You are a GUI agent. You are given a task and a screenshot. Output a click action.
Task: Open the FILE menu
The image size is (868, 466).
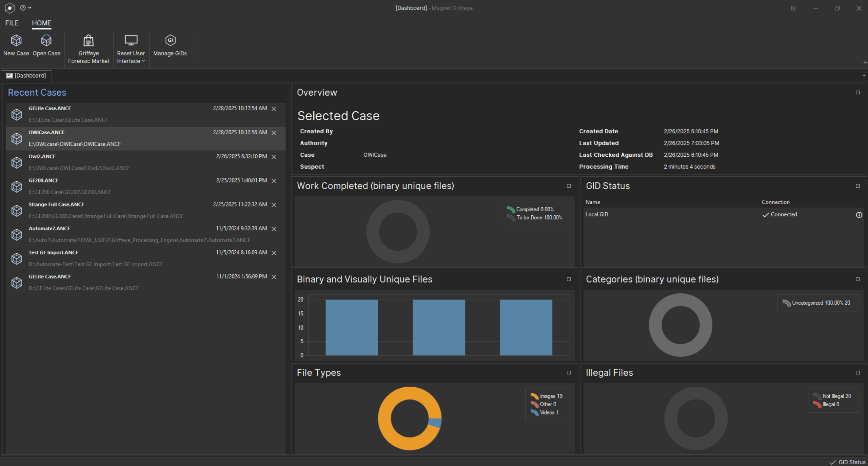[x=12, y=23]
